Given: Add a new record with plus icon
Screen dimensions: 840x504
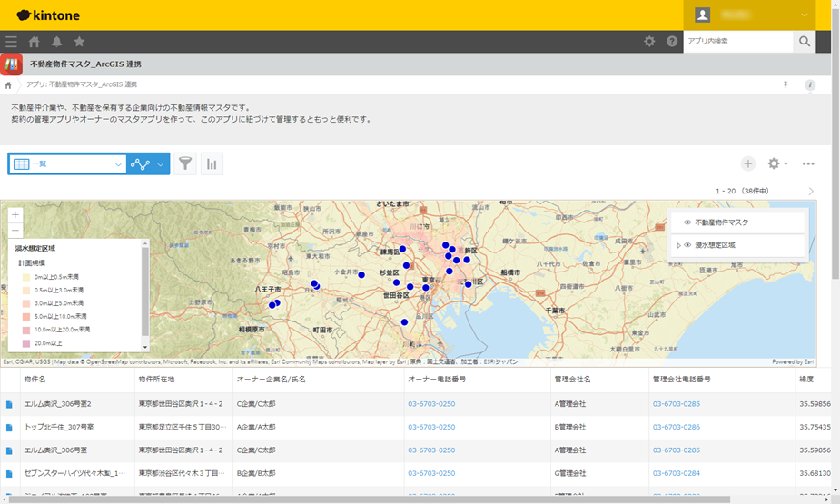Looking at the screenshot, I should point(747,163).
